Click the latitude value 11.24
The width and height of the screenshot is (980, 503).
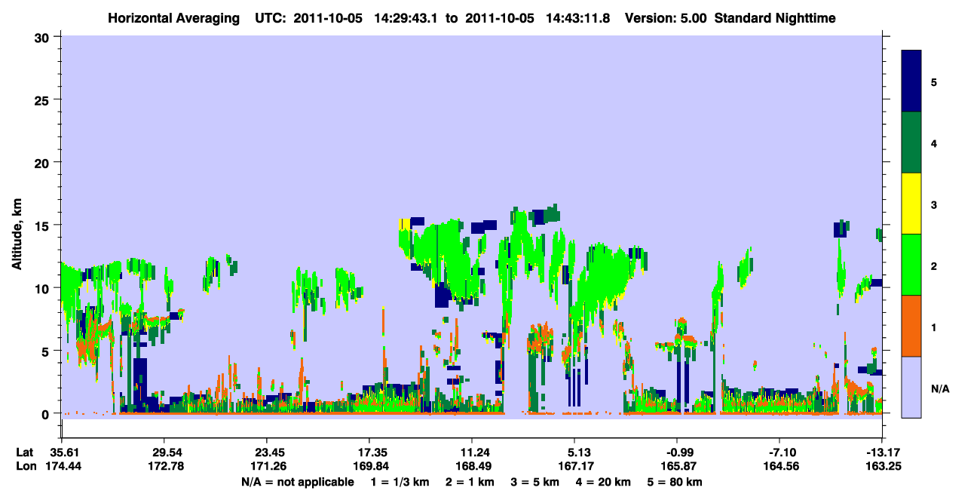click(x=472, y=452)
